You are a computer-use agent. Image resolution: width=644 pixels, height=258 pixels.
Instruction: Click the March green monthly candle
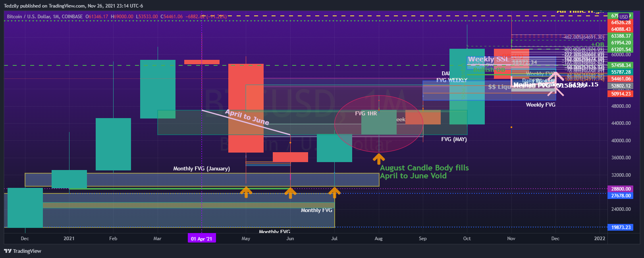pos(158,89)
